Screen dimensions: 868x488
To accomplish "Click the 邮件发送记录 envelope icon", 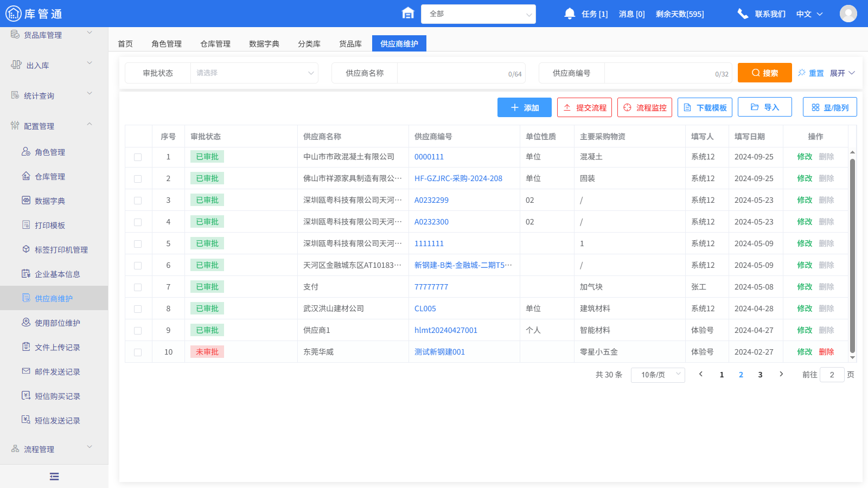I will [26, 371].
